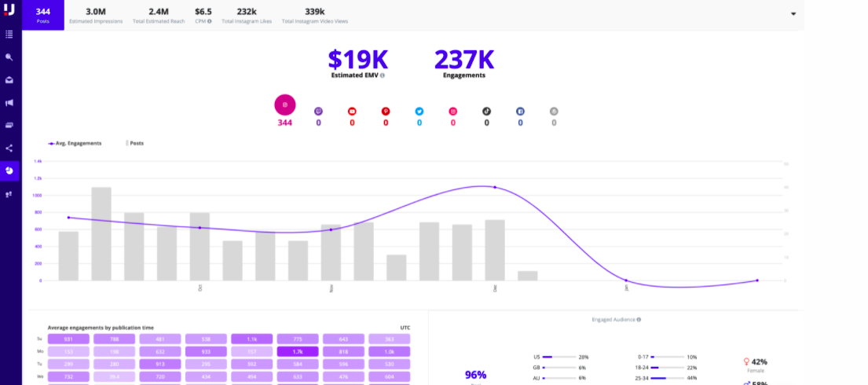The width and height of the screenshot is (868, 385).
Task: Expand the stats bar dropdown arrow
Action: point(793,14)
